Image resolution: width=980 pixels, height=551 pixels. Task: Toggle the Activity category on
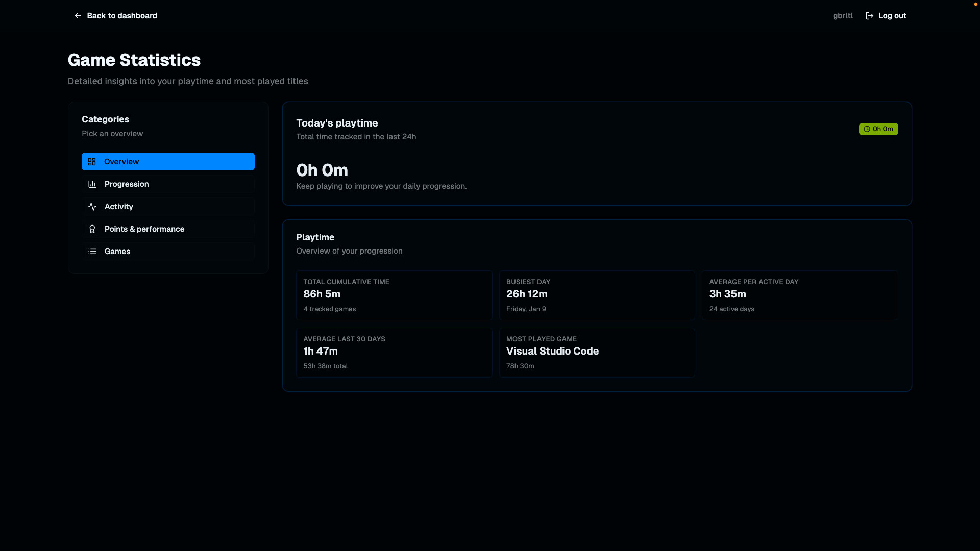tap(168, 207)
